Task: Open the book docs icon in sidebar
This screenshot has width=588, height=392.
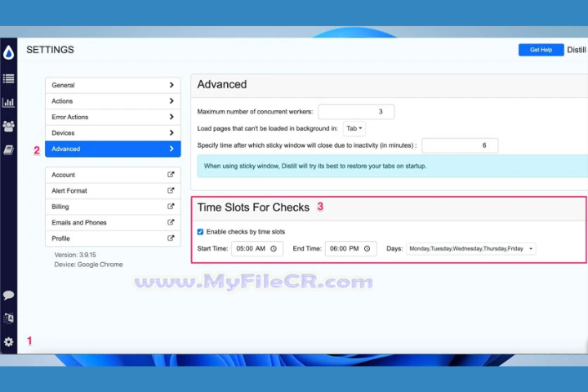Action: click(9, 149)
